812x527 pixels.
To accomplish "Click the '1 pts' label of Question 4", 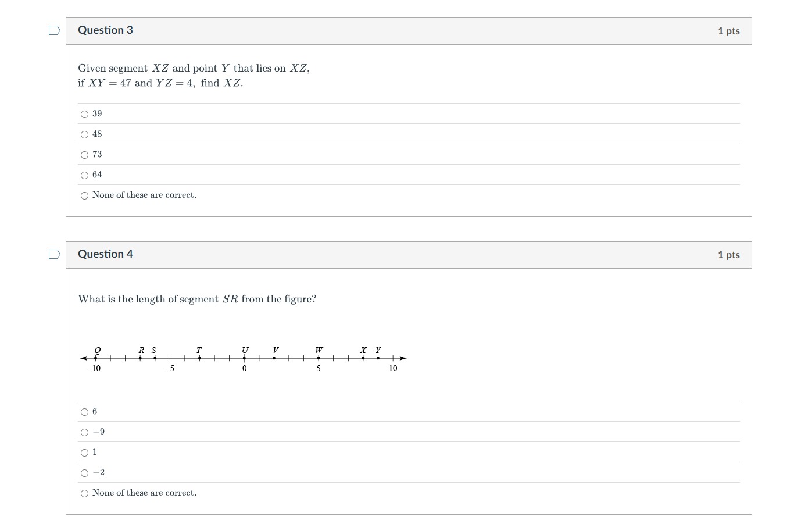I will click(x=729, y=255).
